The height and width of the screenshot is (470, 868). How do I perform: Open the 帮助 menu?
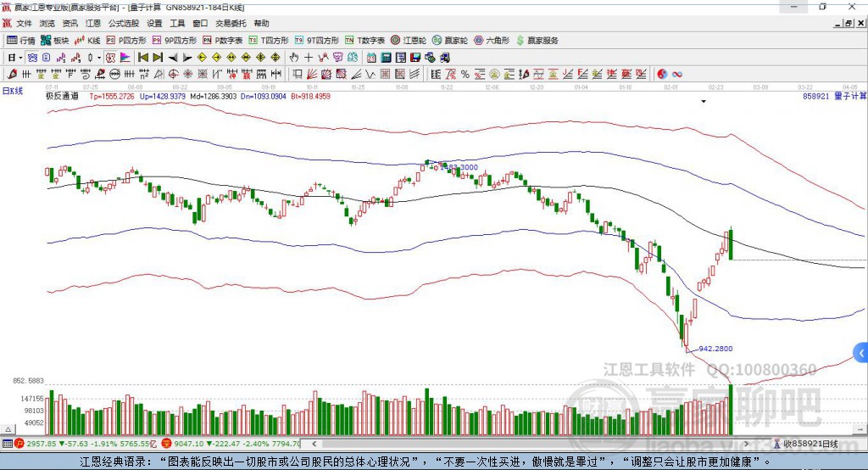[x=261, y=23]
